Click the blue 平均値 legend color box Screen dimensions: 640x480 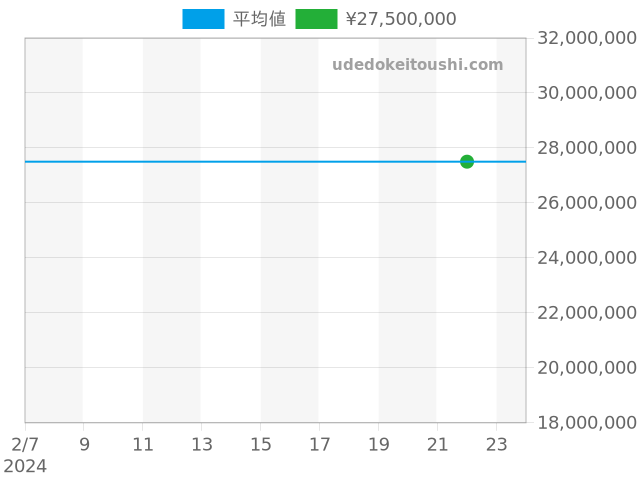tap(203, 19)
